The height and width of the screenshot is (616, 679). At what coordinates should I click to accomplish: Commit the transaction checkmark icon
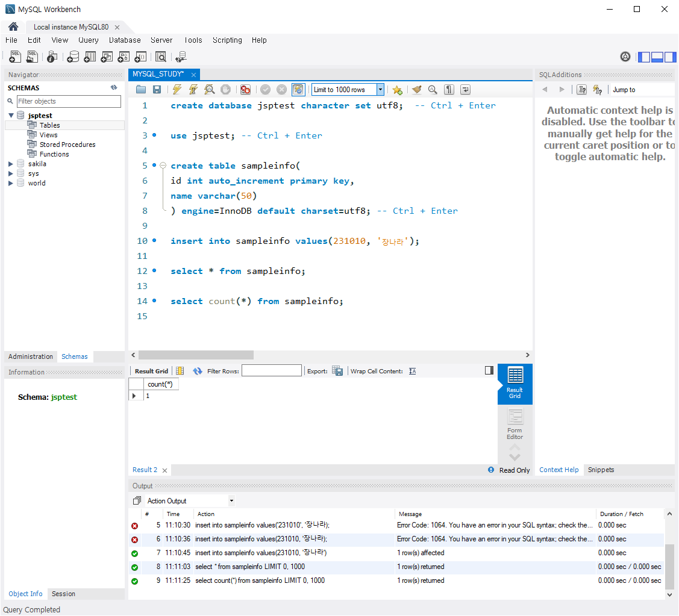click(x=266, y=90)
